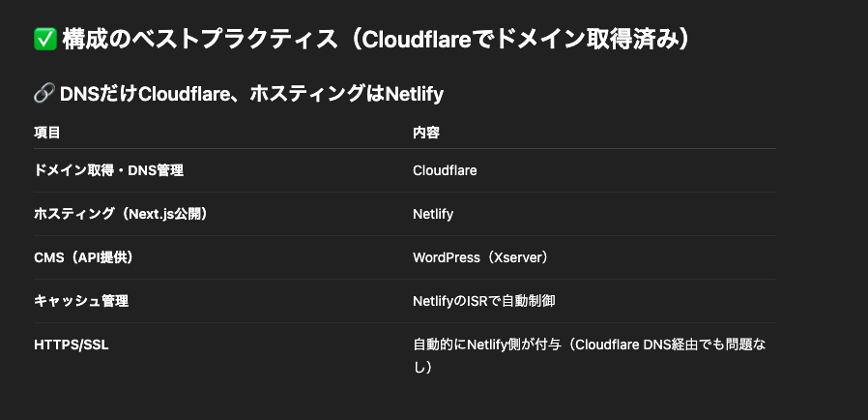This screenshot has height=420, width=868.
Task: Select the HTTPS/SSL row label
Action: point(71,345)
